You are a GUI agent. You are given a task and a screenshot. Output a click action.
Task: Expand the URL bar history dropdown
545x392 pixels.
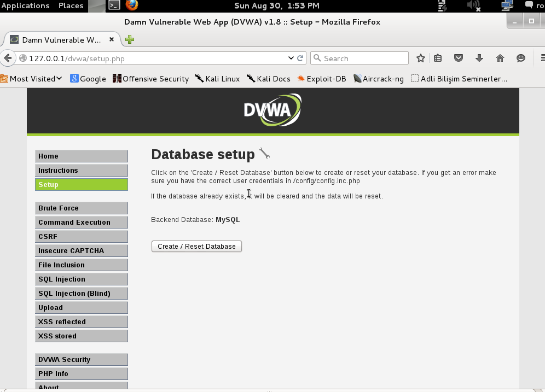291,58
